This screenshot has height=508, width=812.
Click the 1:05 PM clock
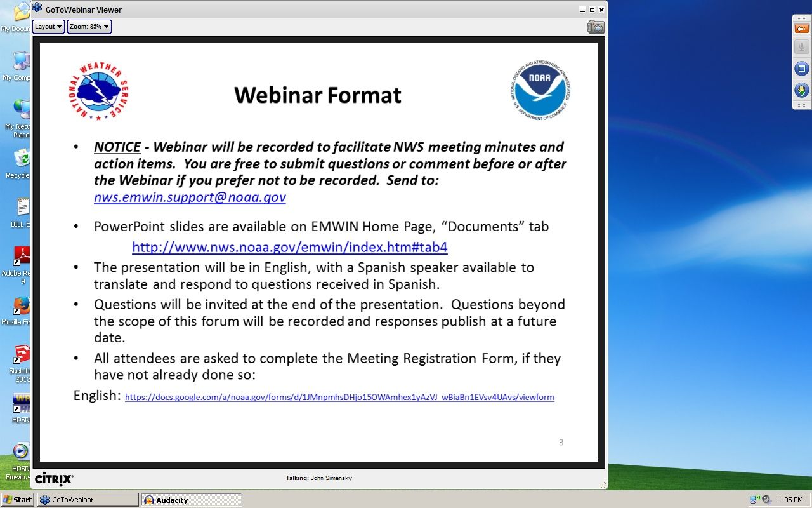point(790,500)
